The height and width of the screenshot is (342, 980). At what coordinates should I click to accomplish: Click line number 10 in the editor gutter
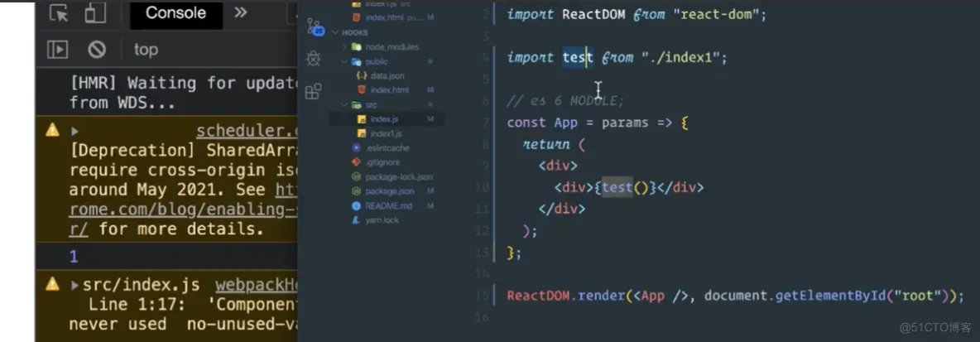click(x=480, y=188)
